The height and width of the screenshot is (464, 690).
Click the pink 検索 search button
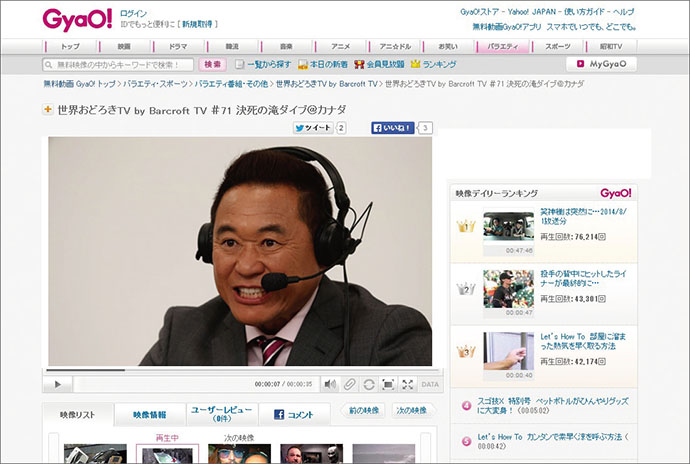pos(213,65)
